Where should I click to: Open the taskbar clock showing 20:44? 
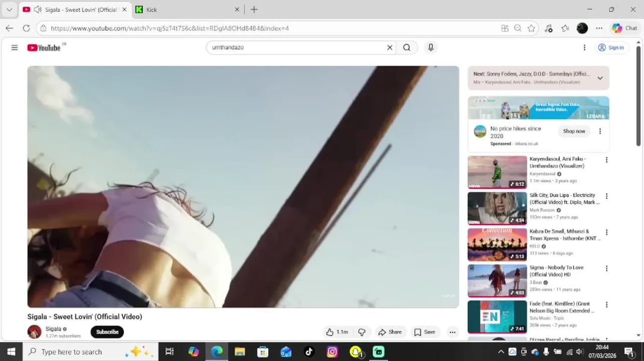click(x=602, y=351)
